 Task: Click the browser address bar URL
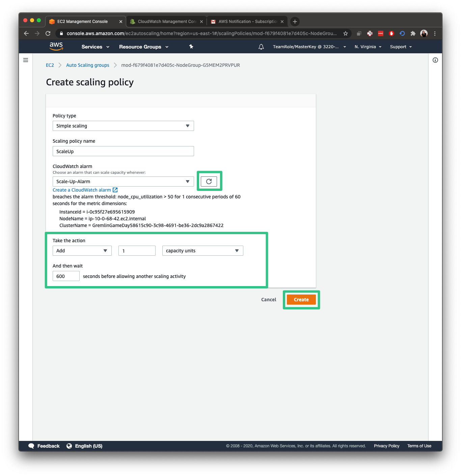coord(201,33)
